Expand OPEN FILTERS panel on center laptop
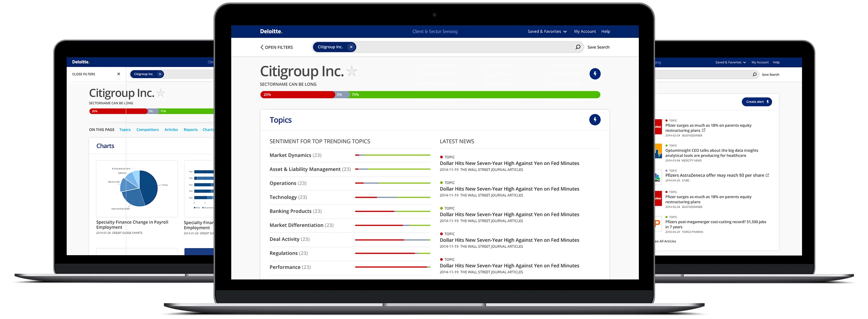This screenshot has width=868, height=319. click(277, 47)
